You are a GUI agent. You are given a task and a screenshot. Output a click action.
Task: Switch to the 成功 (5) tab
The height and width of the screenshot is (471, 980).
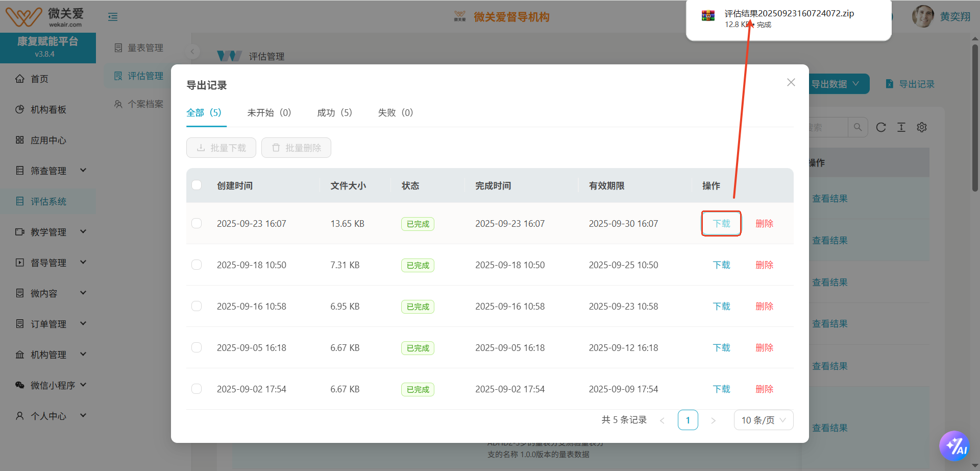(x=334, y=112)
